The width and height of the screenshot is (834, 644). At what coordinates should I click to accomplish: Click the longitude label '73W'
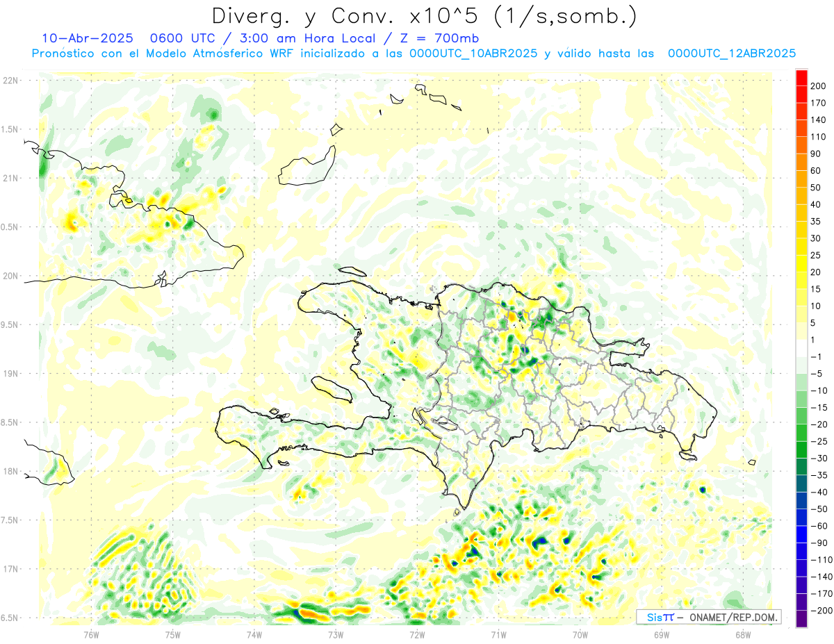336,634
